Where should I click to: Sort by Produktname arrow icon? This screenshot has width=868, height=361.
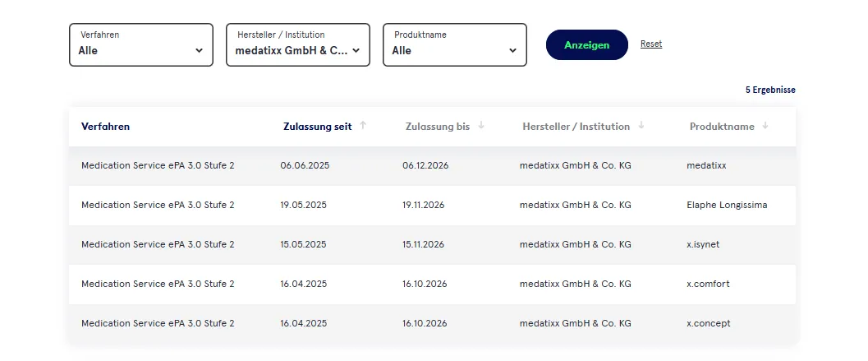[765, 125]
